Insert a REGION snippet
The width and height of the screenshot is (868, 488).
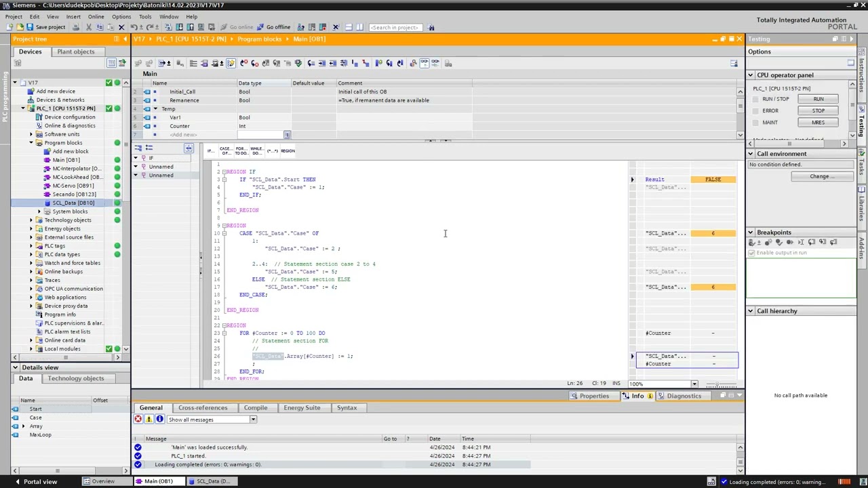coord(288,150)
